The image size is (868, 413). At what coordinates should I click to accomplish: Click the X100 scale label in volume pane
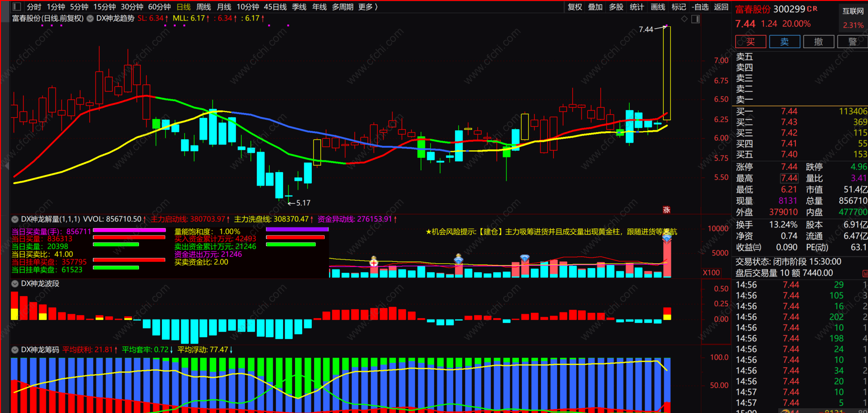pyautogui.click(x=711, y=272)
